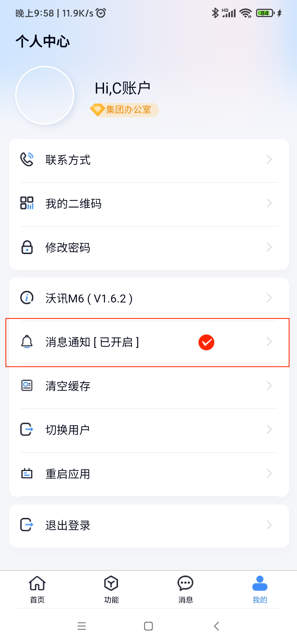Tap the 切换用户 switch-user icon

(x=27, y=429)
